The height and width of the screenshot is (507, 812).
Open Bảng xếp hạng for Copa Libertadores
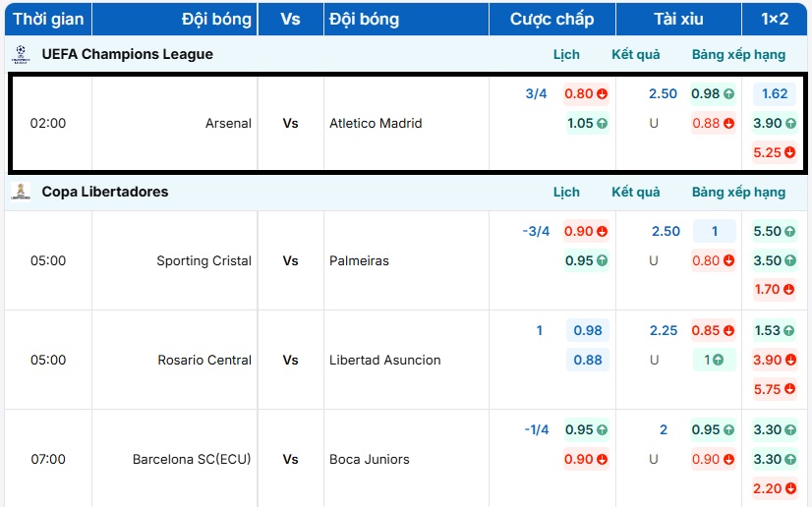(x=738, y=192)
